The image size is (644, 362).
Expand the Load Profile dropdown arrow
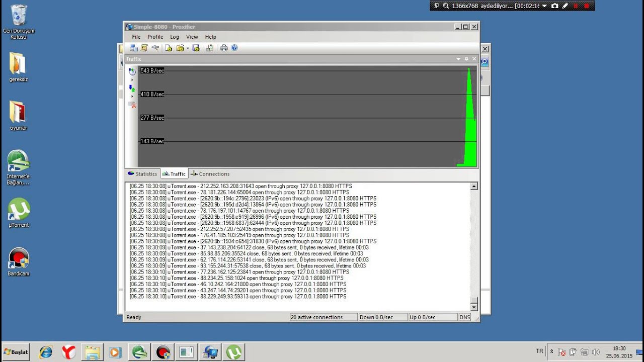188,48
